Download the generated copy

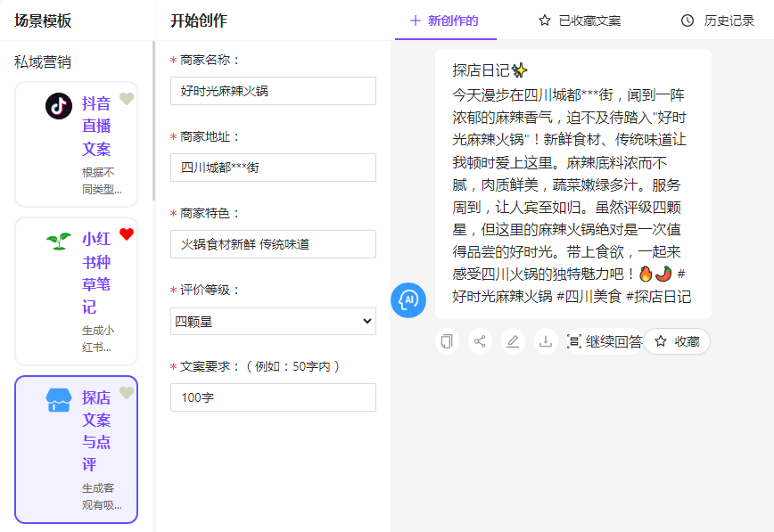pos(546,341)
